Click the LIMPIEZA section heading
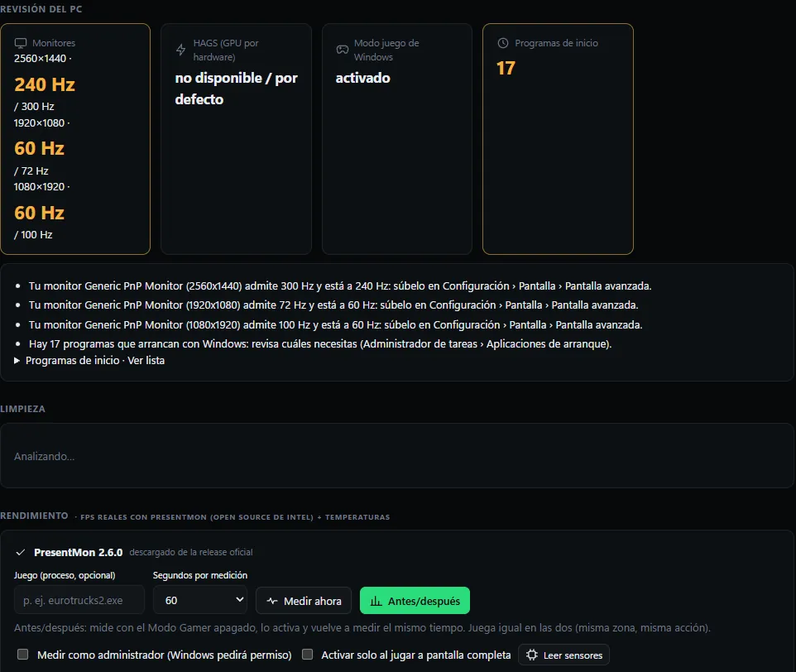Screen dimensions: 796x672 tap(22, 409)
